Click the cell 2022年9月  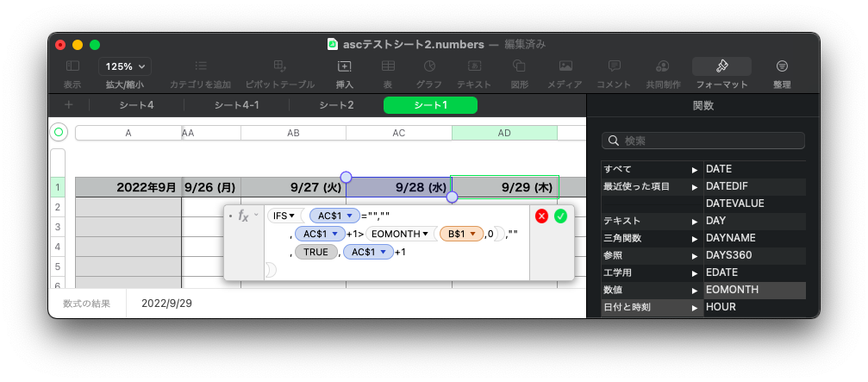click(x=128, y=187)
